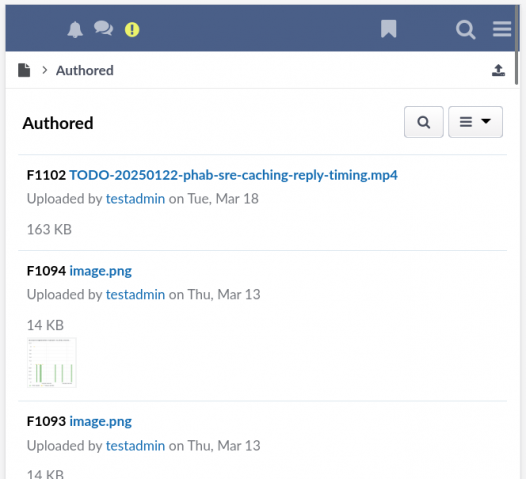This screenshot has height=479, width=526.
Task: Open the conversations chat bubble icon
Action: [x=103, y=28]
